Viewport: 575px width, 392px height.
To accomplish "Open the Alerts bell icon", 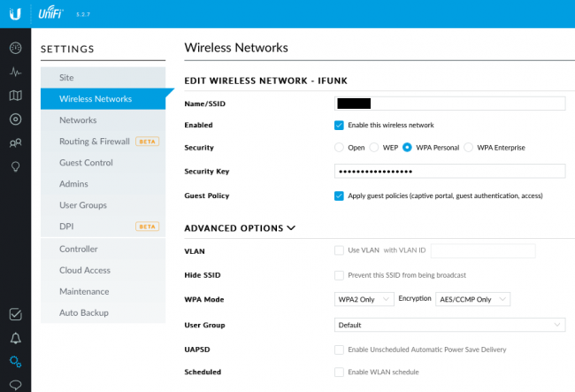I will click(15, 338).
